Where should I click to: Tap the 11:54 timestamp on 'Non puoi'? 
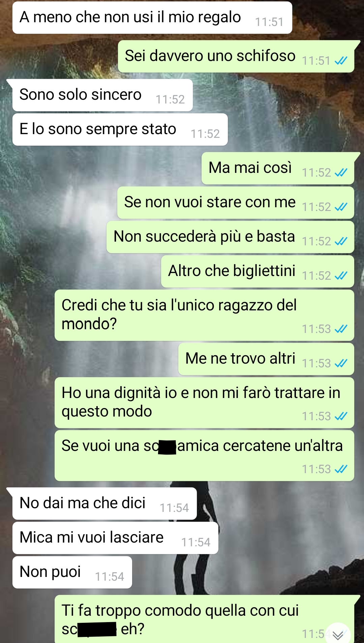coord(110,577)
